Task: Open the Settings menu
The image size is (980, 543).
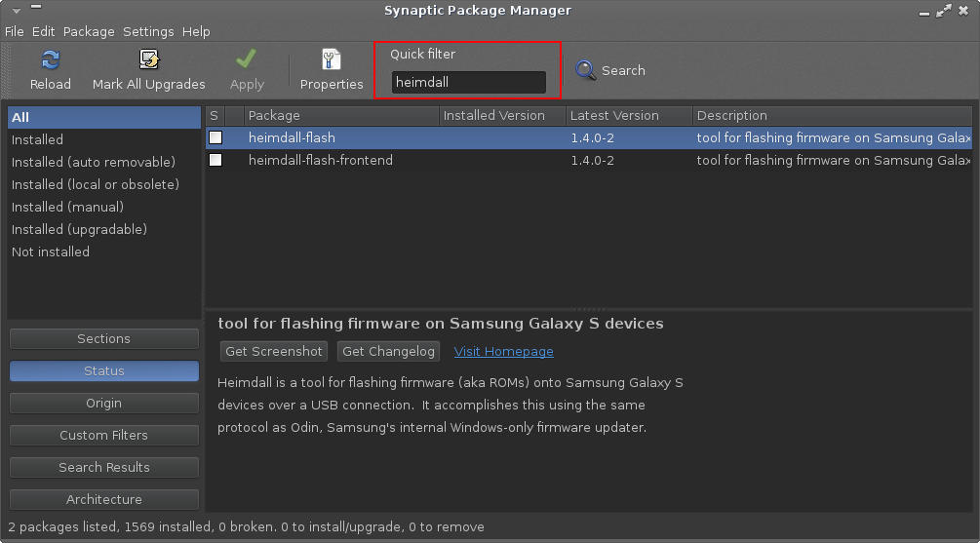Action: tap(148, 31)
